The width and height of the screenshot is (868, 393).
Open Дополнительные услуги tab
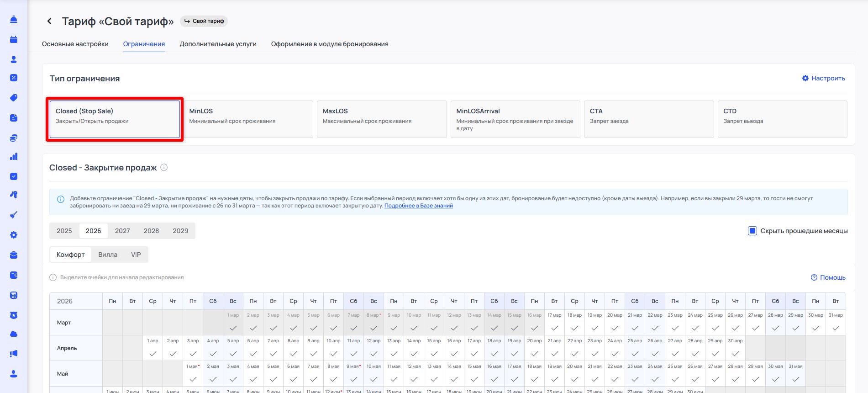point(218,44)
